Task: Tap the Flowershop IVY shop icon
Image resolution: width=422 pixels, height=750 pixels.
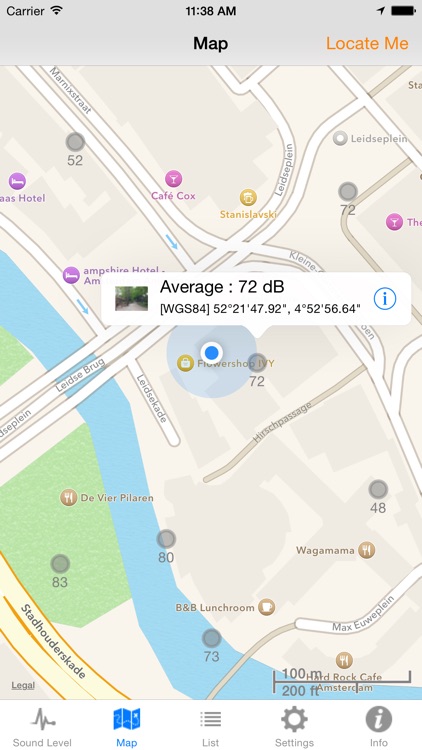Action: coord(185,363)
